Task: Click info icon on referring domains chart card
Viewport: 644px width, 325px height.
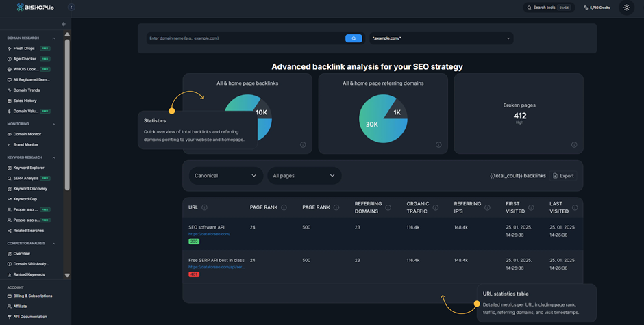Action: pyautogui.click(x=438, y=144)
